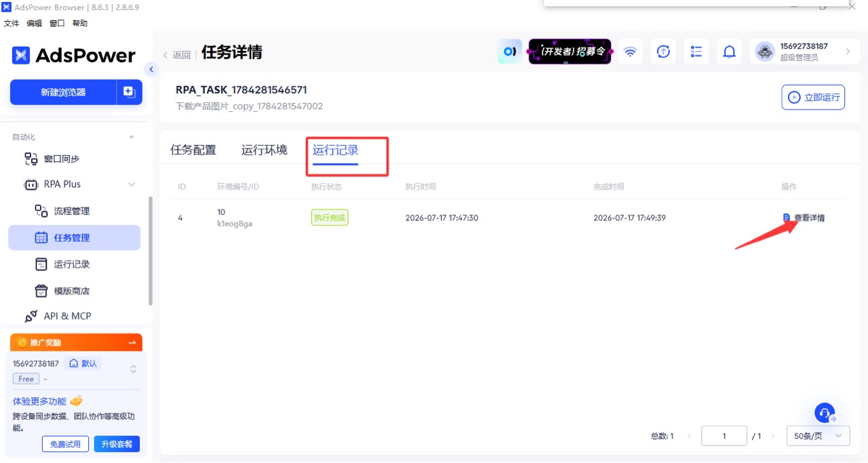Click the plus icon beside 新建浏览器
The image size is (868, 463).
(129, 92)
